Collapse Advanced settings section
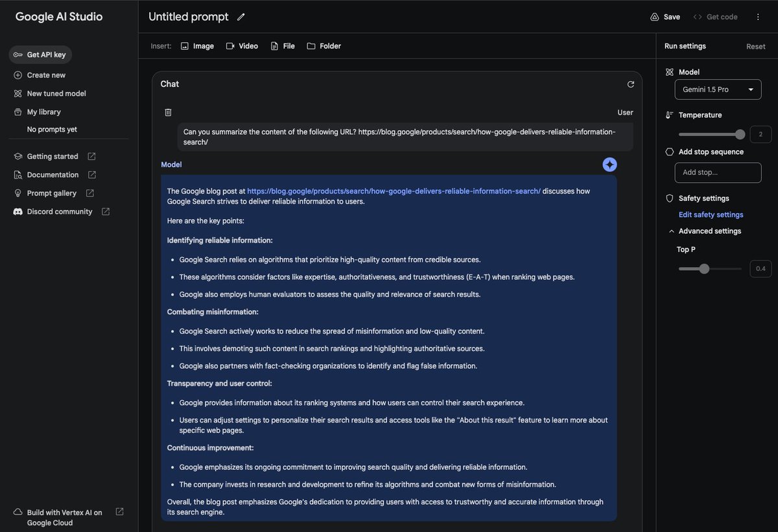This screenshot has width=778, height=532. 670,231
